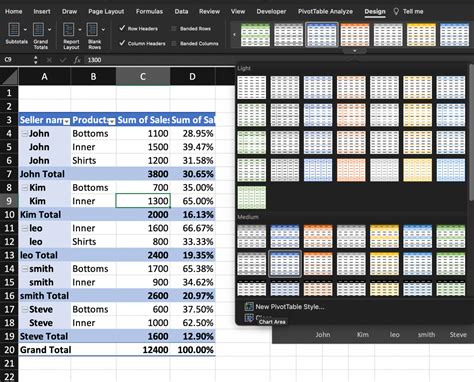474x382 pixels.
Task: Click the Name Box showing C9
Action: [17, 60]
